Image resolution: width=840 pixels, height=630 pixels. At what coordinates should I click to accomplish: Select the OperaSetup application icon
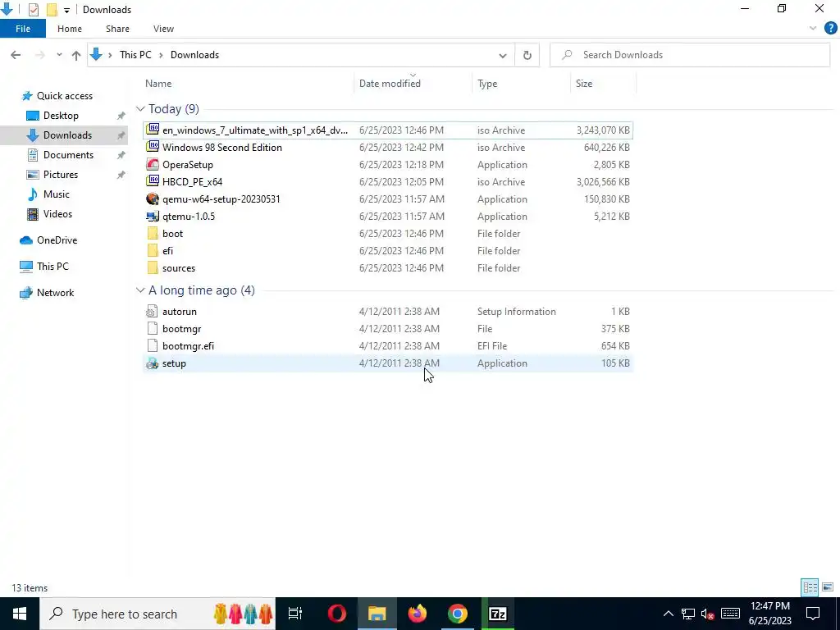pyautogui.click(x=153, y=164)
